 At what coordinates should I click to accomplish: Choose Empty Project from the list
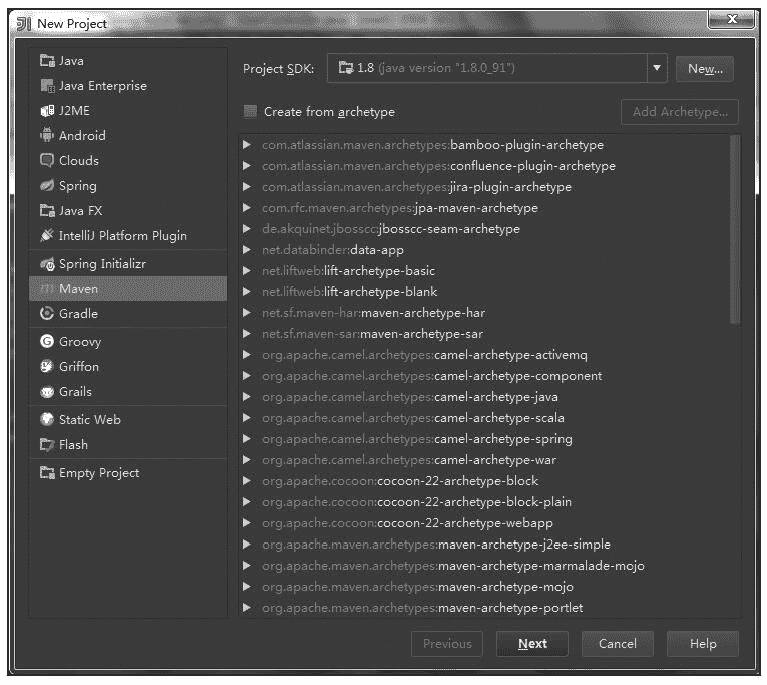coord(99,473)
